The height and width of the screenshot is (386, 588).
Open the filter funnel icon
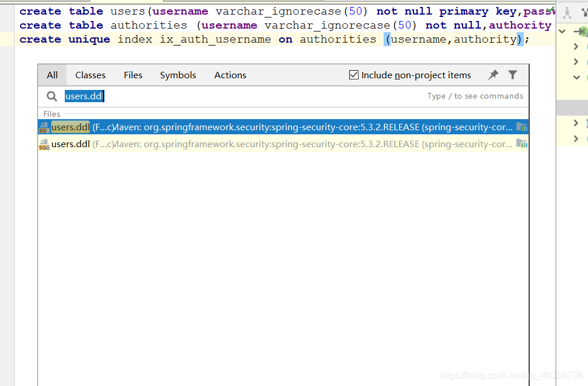513,75
